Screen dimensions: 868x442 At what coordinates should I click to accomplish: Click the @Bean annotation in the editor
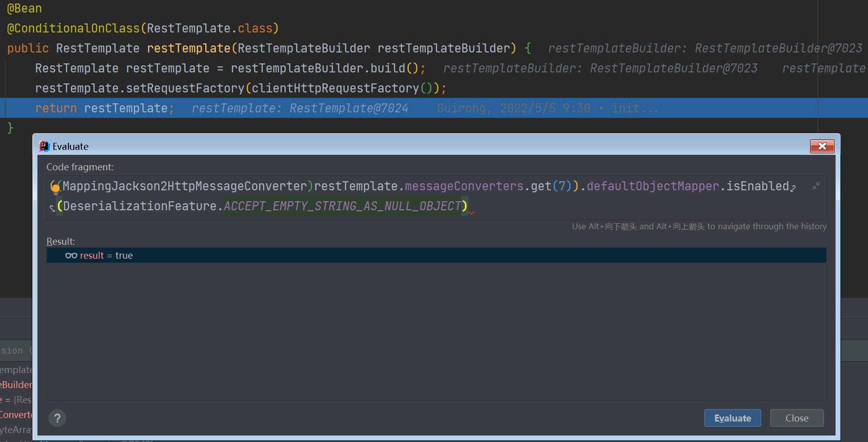[x=24, y=8]
